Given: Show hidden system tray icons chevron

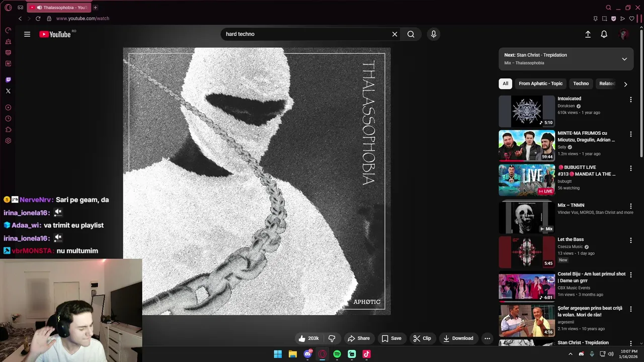Looking at the screenshot, I should tap(570, 354).
